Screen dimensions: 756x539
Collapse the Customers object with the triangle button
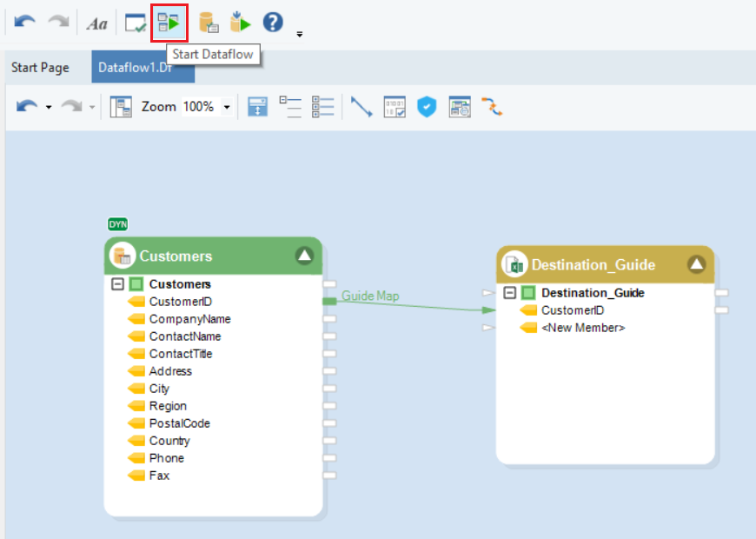[x=303, y=256]
